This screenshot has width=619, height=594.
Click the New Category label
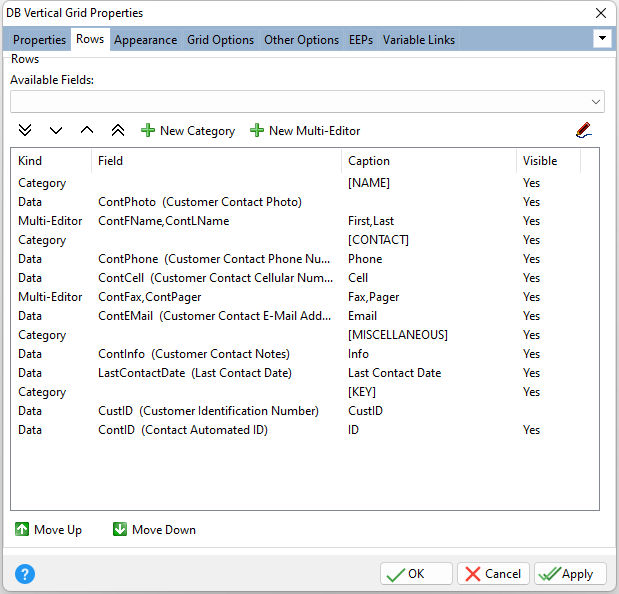click(197, 131)
